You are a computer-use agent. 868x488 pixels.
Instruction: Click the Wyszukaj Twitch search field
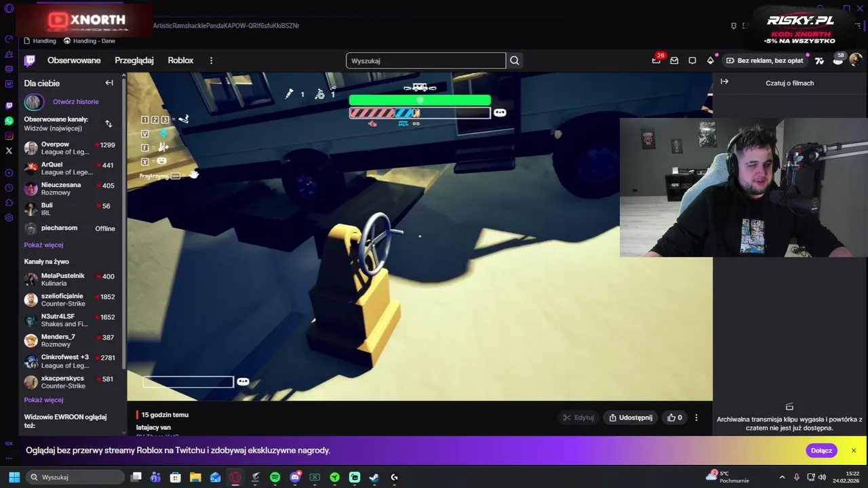coord(426,60)
